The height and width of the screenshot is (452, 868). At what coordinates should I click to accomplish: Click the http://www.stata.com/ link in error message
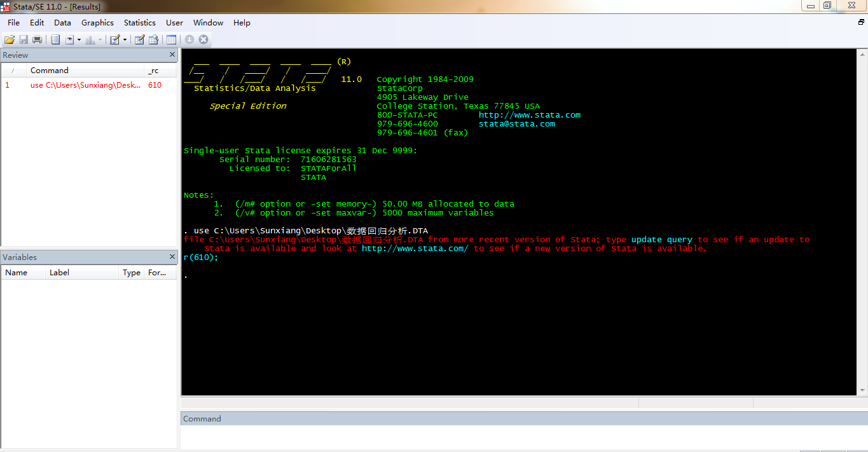415,249
